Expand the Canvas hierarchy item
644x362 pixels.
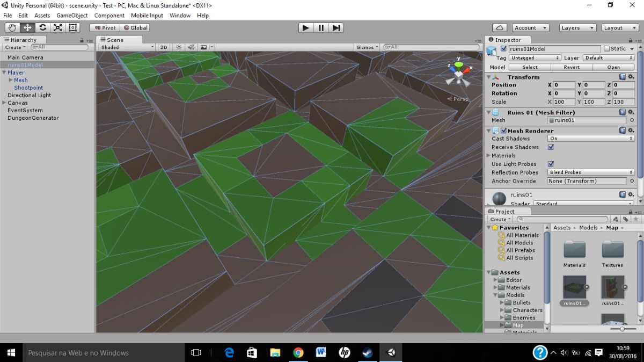point(4,103)
